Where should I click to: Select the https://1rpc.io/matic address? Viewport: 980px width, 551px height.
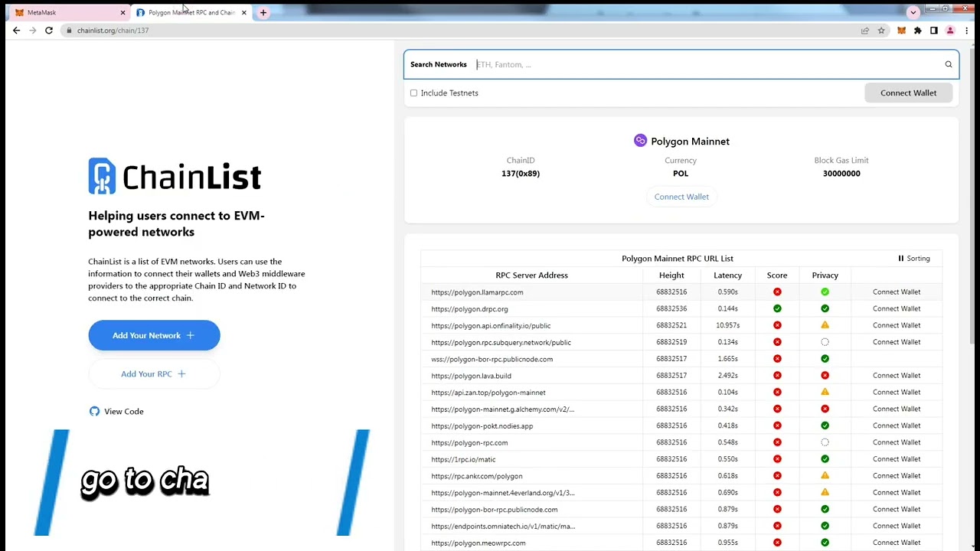(x=463, y=459)
